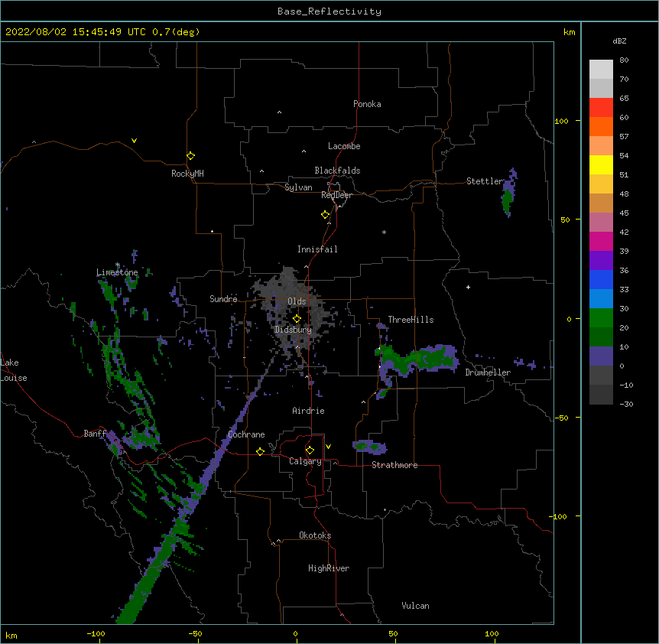The image size is (659, 644).
Task: Click the white plus marker north of Drumheller
Action: click(468, 287)
